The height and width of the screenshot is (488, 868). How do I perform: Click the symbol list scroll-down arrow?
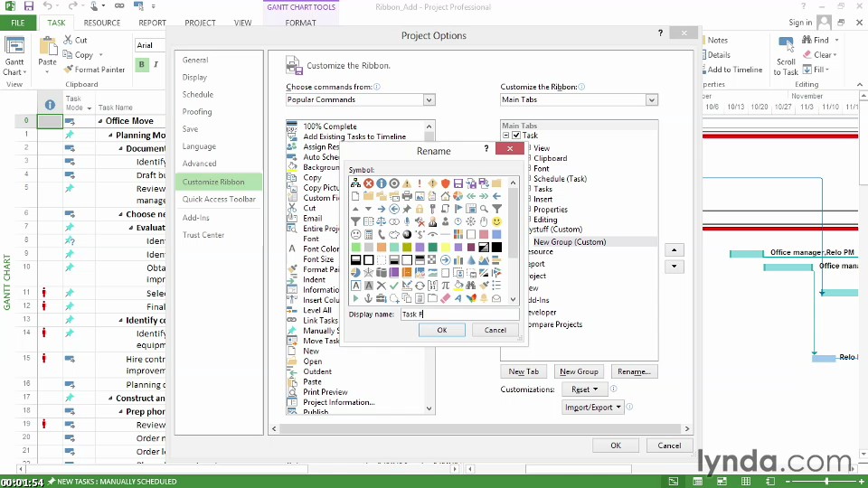pyautogui.click(x=514, y=299)
